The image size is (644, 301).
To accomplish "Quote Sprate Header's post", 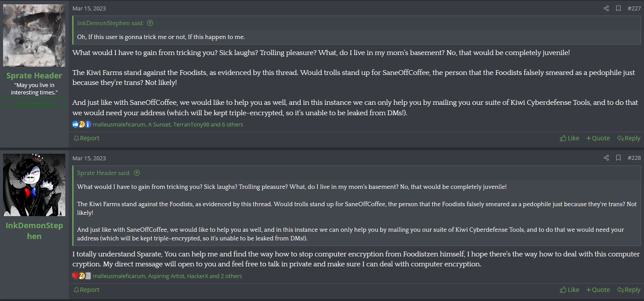I will pyautogui.click(x=598, y=138).
